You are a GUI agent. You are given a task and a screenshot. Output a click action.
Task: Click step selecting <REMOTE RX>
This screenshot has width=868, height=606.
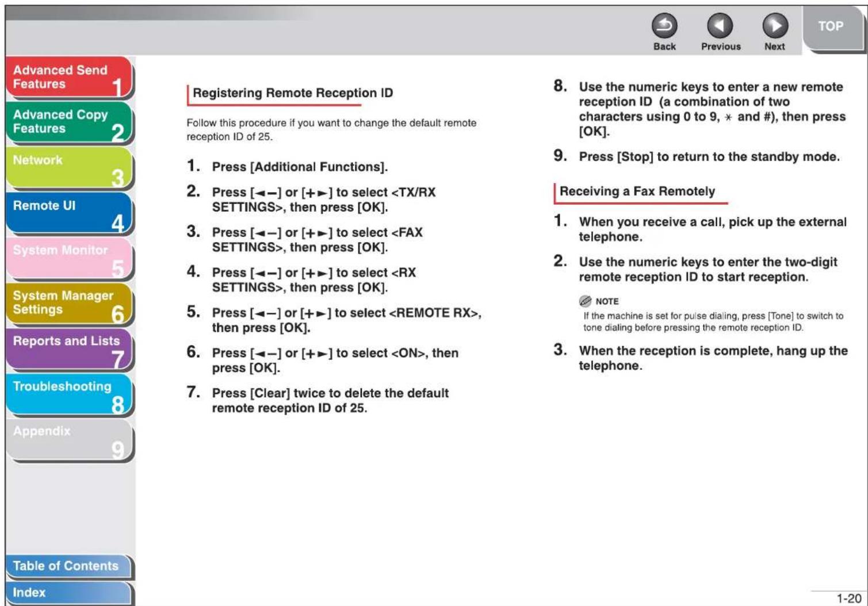[x=347, y=320]
